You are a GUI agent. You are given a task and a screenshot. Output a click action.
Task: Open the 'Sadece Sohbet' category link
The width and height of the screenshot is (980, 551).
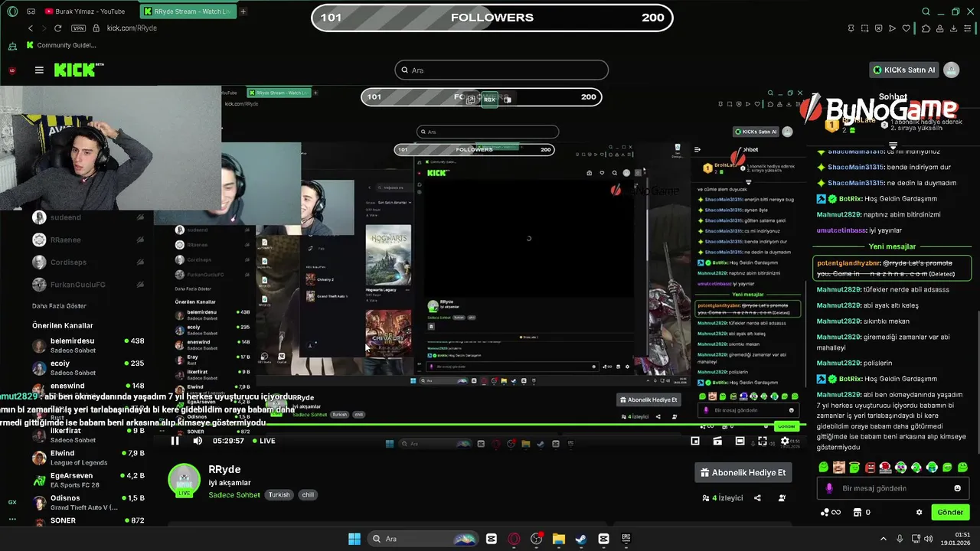[x=234, y=495]
